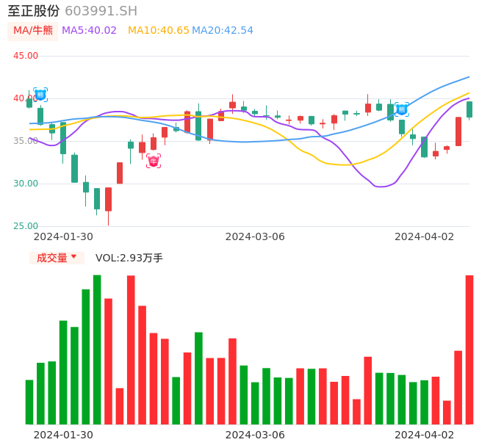
Task: Click the pink bull signal marker
Action: click(154, 161)
